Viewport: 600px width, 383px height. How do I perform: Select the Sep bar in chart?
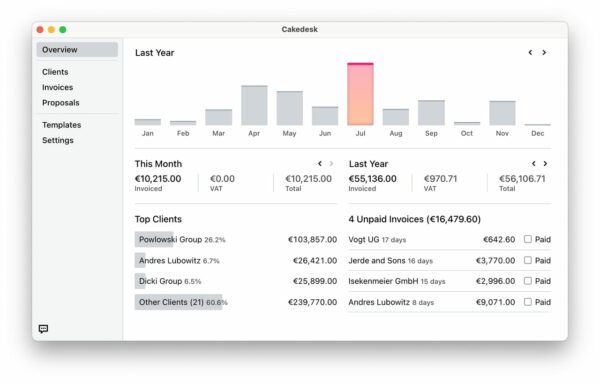pos(431,112)
